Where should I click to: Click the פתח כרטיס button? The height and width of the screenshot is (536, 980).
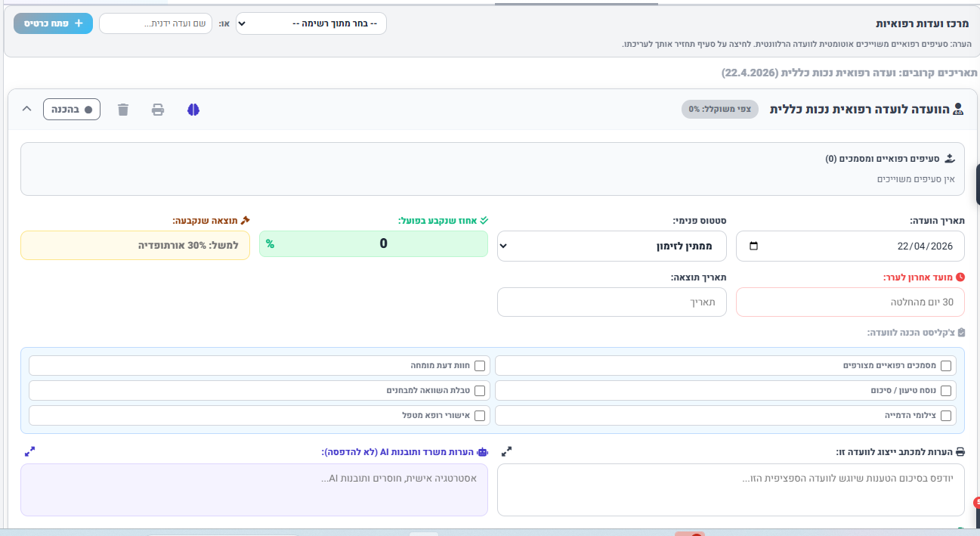click(x=53, y=23)
